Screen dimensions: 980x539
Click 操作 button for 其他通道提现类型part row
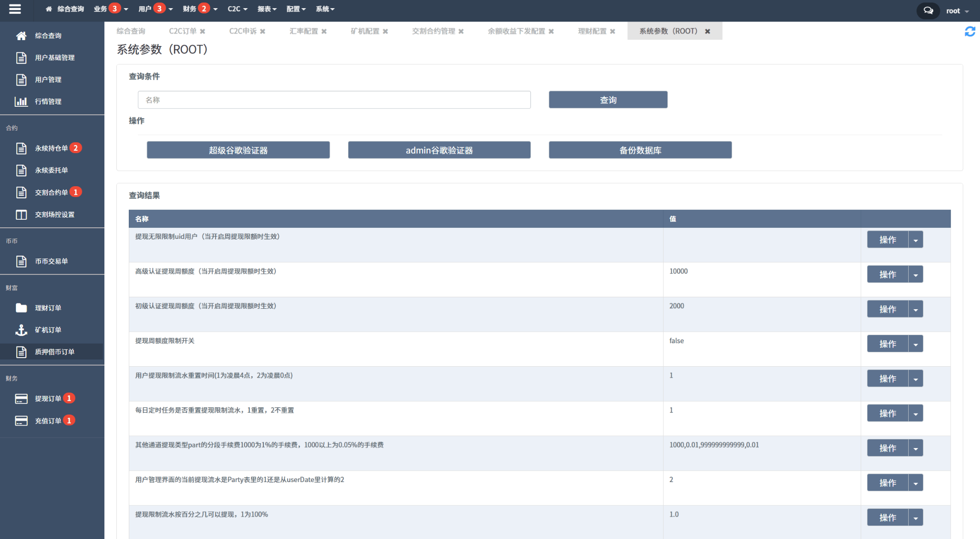click(x=888, y=448)
